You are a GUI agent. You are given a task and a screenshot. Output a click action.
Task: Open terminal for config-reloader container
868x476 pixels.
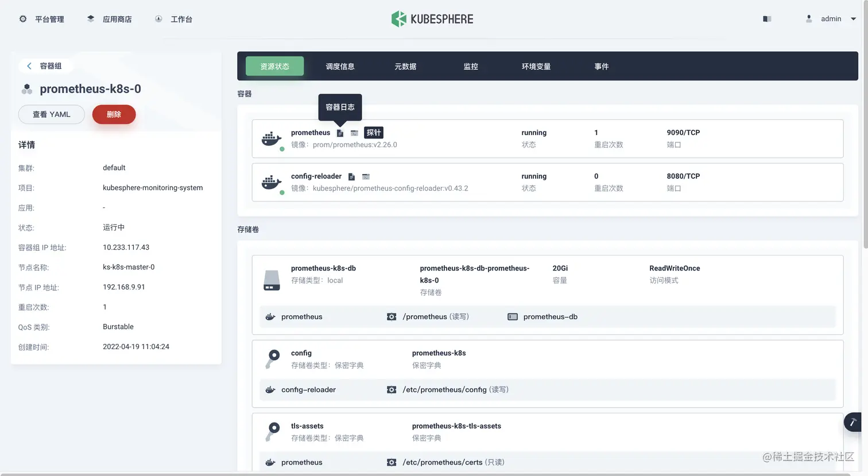point(366,177)
